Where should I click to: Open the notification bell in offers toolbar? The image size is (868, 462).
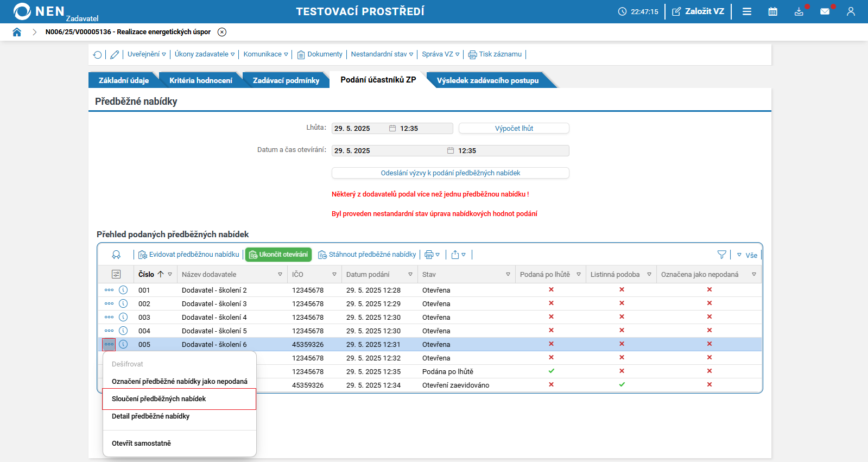[x=116, y=255]
